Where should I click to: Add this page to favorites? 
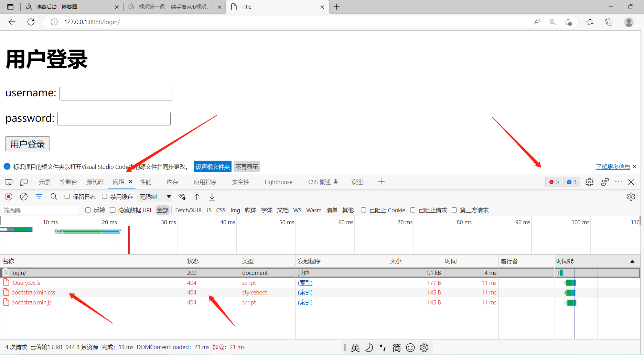click(568, 22)
